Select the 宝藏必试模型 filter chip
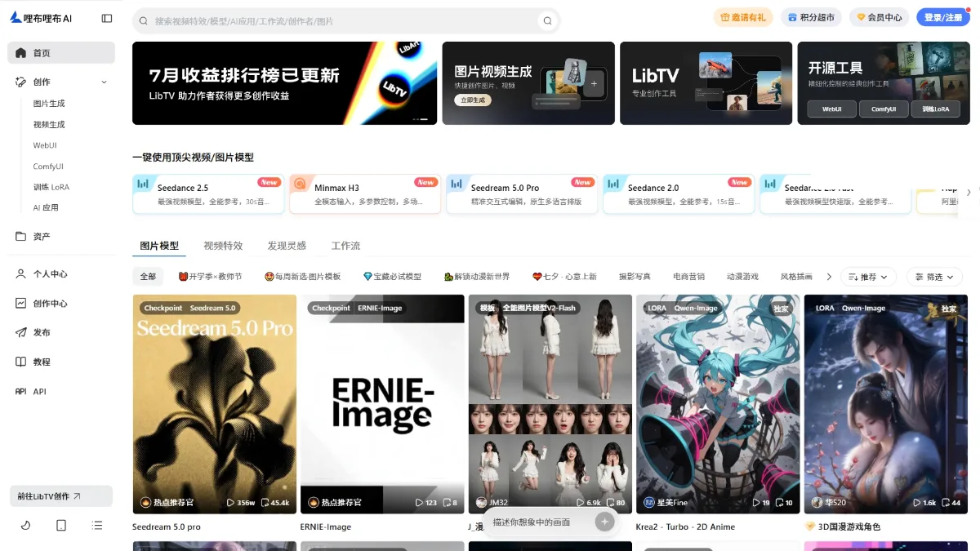980x551 pixels. point(392,277)
